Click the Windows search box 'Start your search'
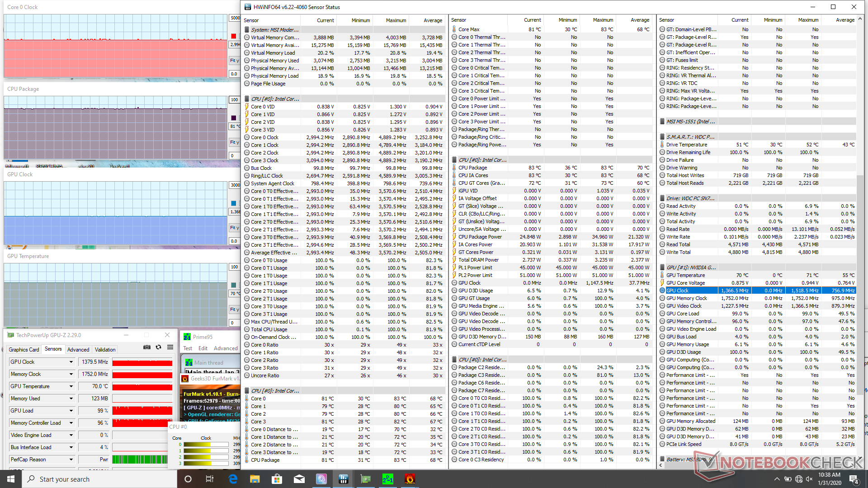868x488 pixels. [x=99, y=479]
